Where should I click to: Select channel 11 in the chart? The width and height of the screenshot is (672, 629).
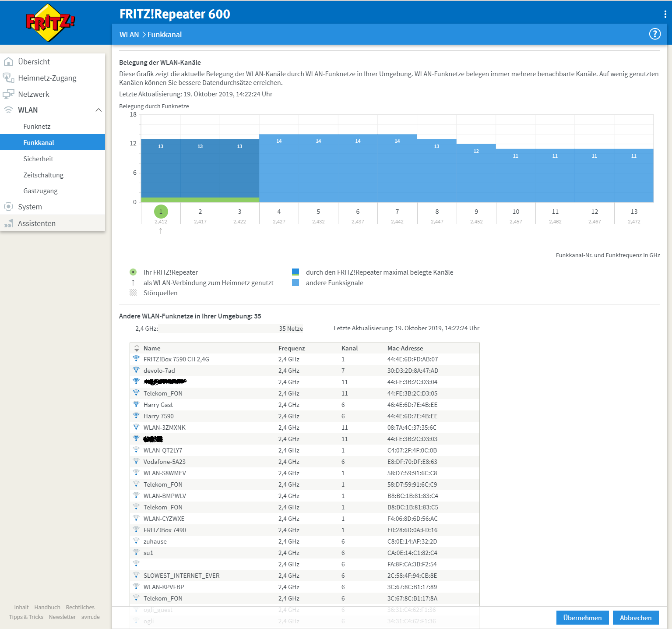(555, 212)
